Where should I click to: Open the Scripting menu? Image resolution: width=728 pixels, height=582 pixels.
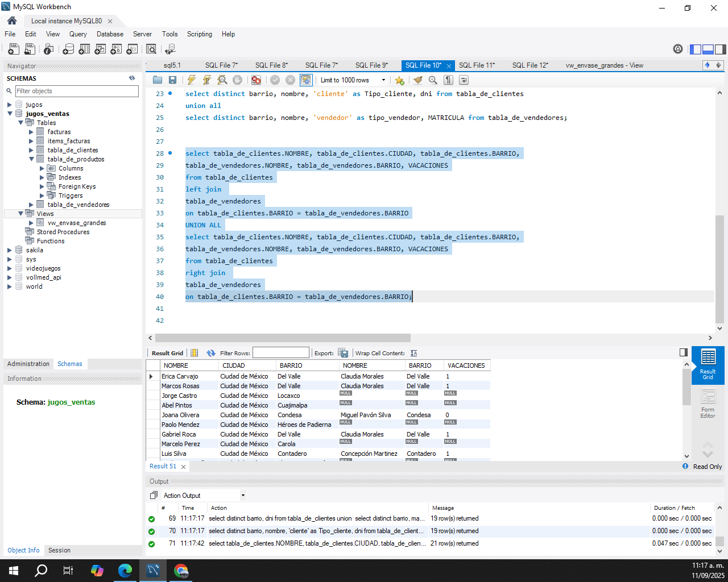click(200, 34)
